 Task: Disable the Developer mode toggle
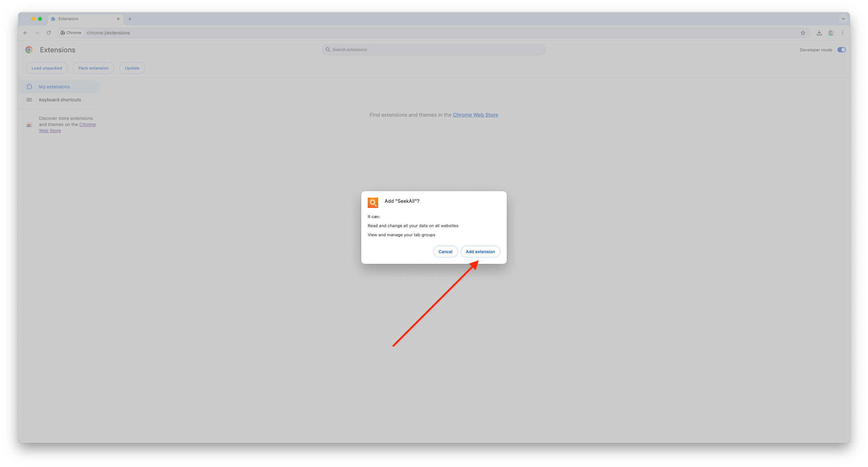(x=842, y=50)
